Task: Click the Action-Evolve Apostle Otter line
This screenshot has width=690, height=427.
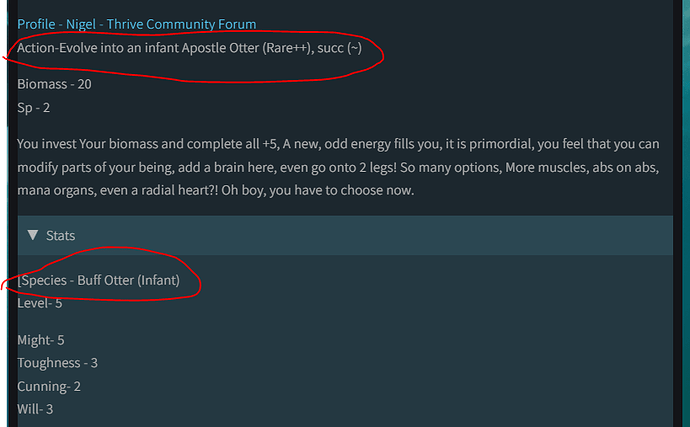Action: [189, 48]
